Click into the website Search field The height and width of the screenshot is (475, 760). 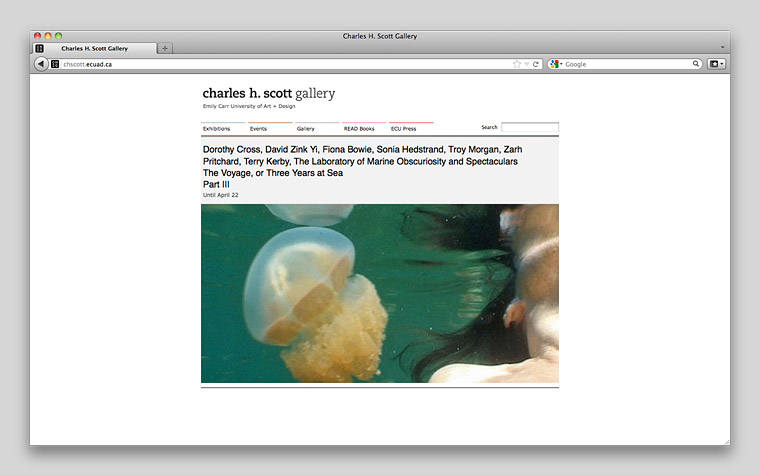[529, 128]
